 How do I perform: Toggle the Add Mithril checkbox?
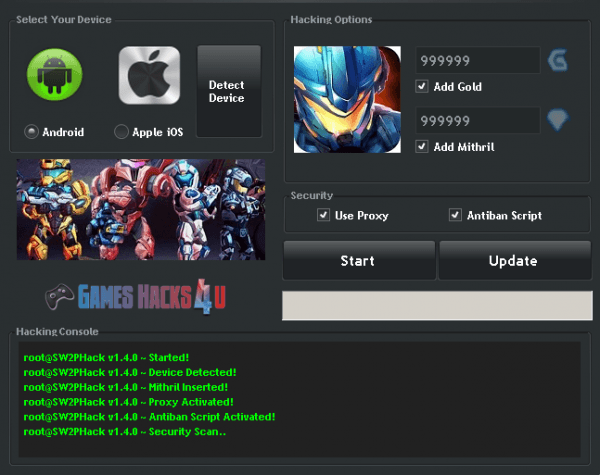pyautogui.click(x=422, y=147)
